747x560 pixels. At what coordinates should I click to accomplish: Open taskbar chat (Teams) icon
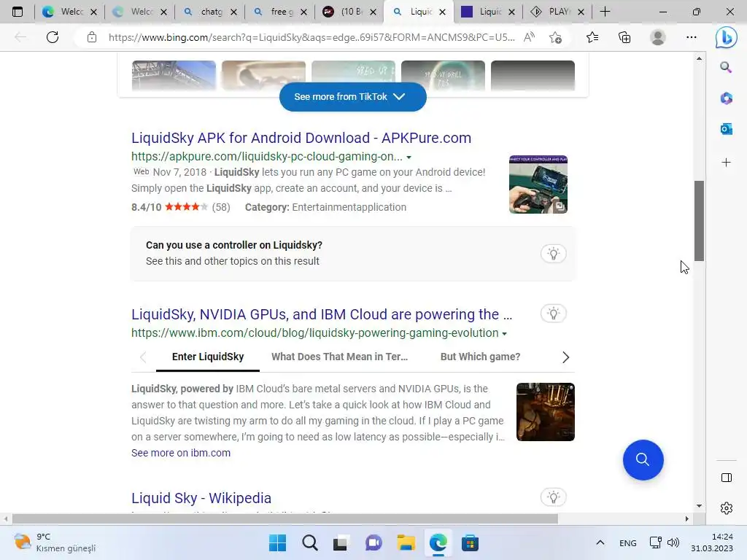(x=373, y=542)
